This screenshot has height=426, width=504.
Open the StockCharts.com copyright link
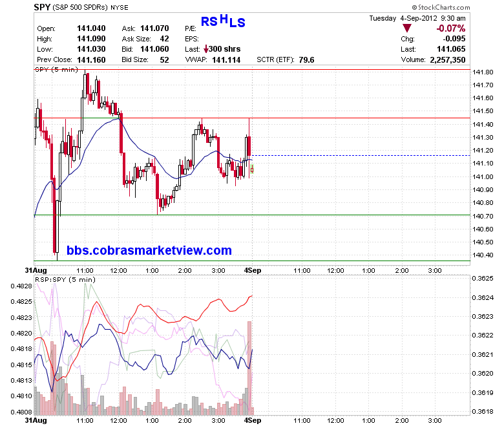tap(441, 7)
